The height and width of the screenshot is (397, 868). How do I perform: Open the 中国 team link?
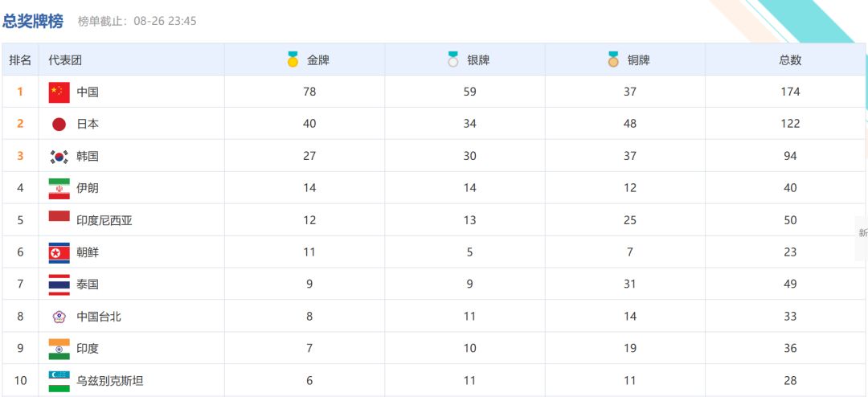[x=88, y=92]
